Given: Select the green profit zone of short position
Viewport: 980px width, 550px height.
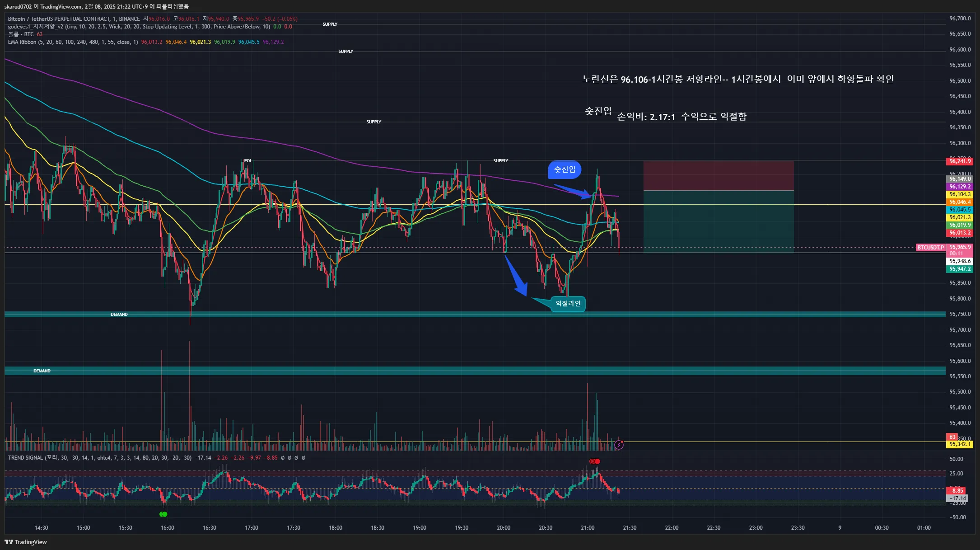Looking at the screenshot, I should pyautogui.click(x=719, y=221).
